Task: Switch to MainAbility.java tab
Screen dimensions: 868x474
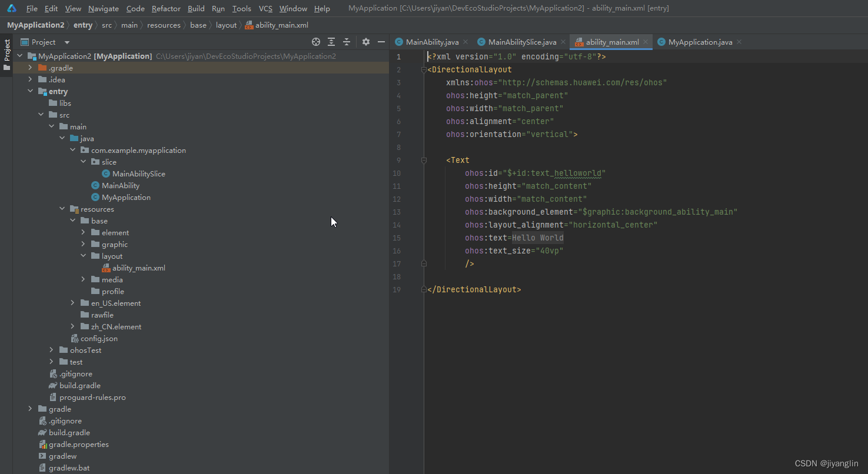Action: point(432,42)
